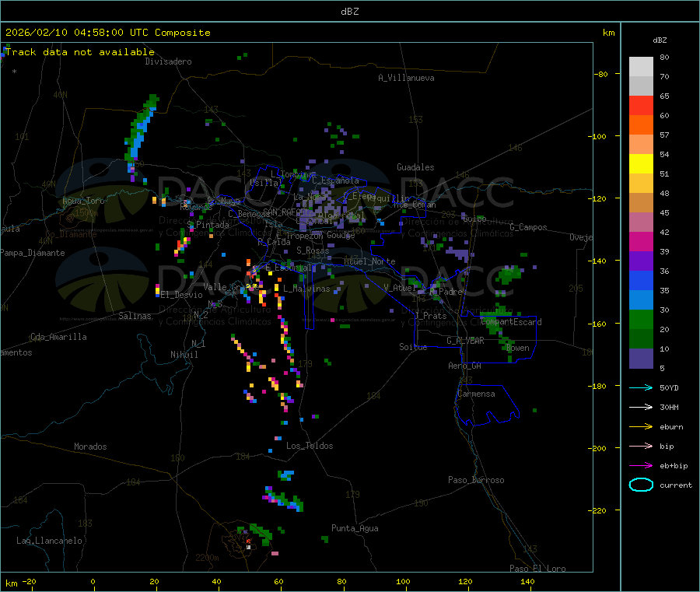The width and height of the screenshot is (700, 592).
Task: Select the purple 10 dBZ color swatch
Action: tap(641, 359)
